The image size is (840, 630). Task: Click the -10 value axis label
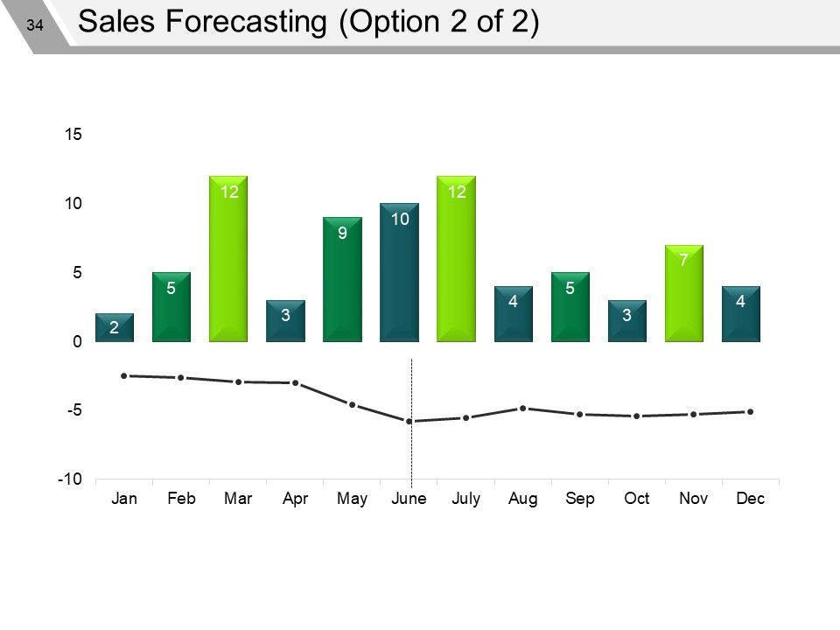point(70,479)
